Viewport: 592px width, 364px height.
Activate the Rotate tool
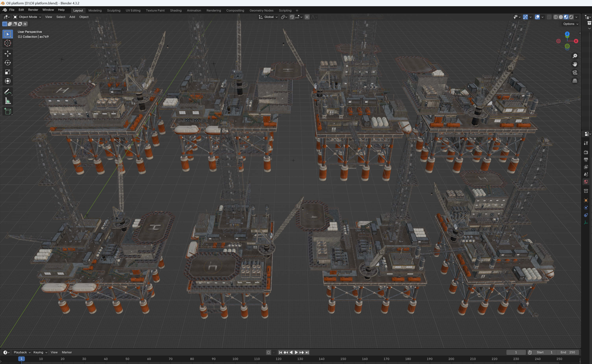click(8, 63)
